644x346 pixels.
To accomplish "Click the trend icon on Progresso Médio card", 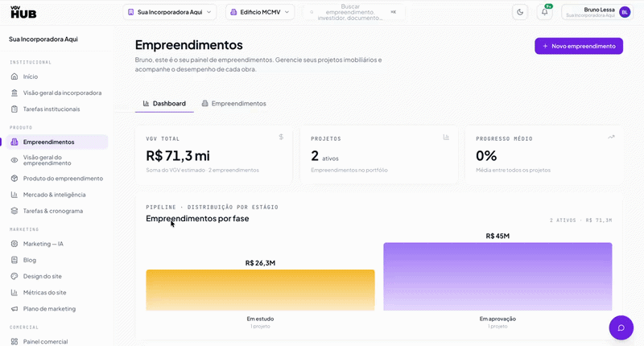I will (611, 137).
